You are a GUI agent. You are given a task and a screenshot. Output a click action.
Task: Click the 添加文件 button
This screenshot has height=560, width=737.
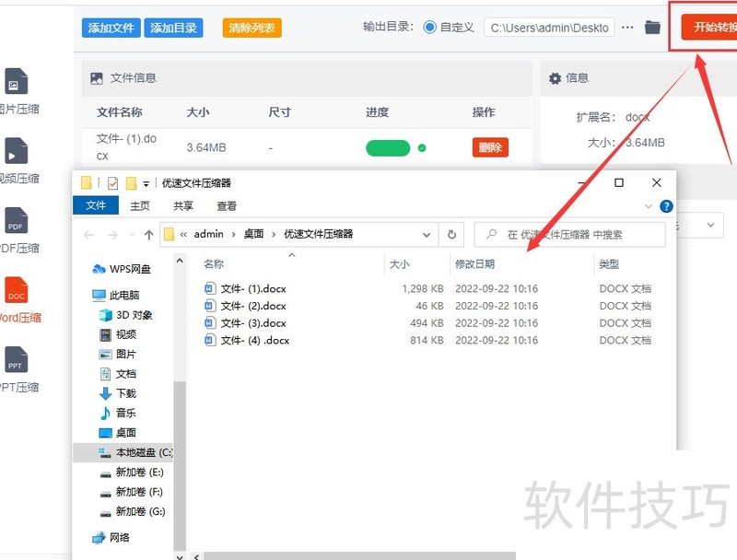coord(111,28)
